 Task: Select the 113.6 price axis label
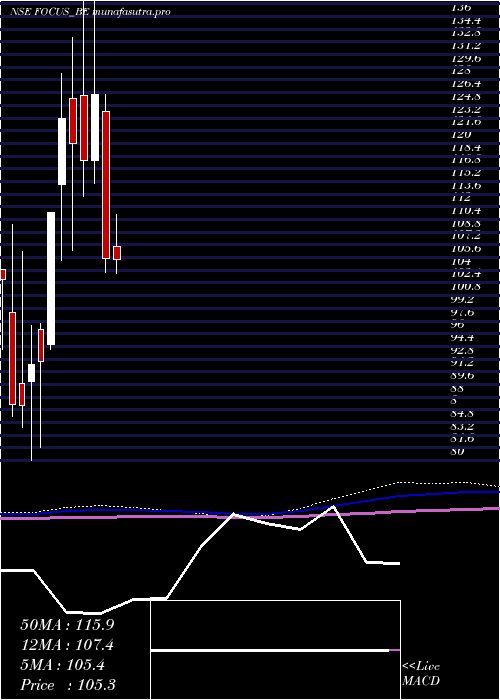click(467, 184)
